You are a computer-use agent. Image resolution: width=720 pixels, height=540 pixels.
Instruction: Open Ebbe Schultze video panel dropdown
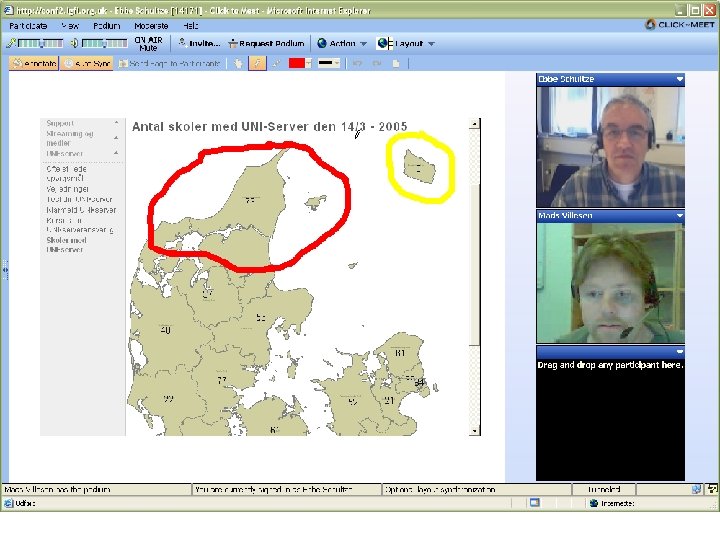tap(680, 79)
